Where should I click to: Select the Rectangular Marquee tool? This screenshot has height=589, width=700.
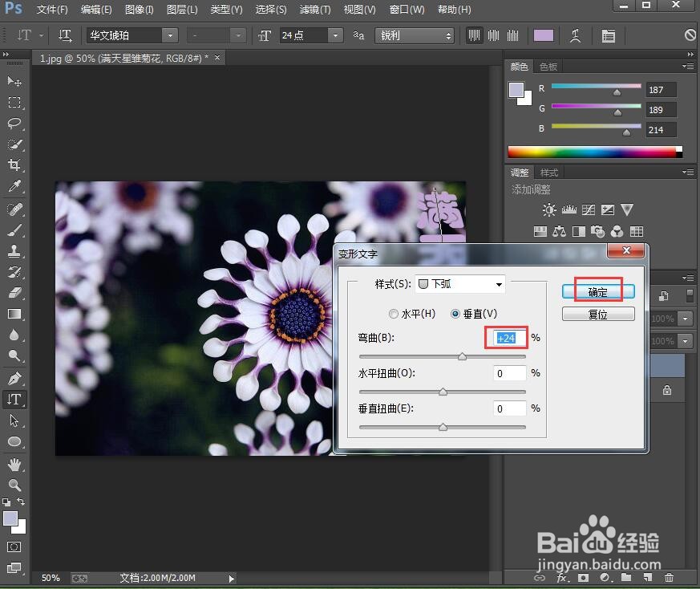[14, 103]
